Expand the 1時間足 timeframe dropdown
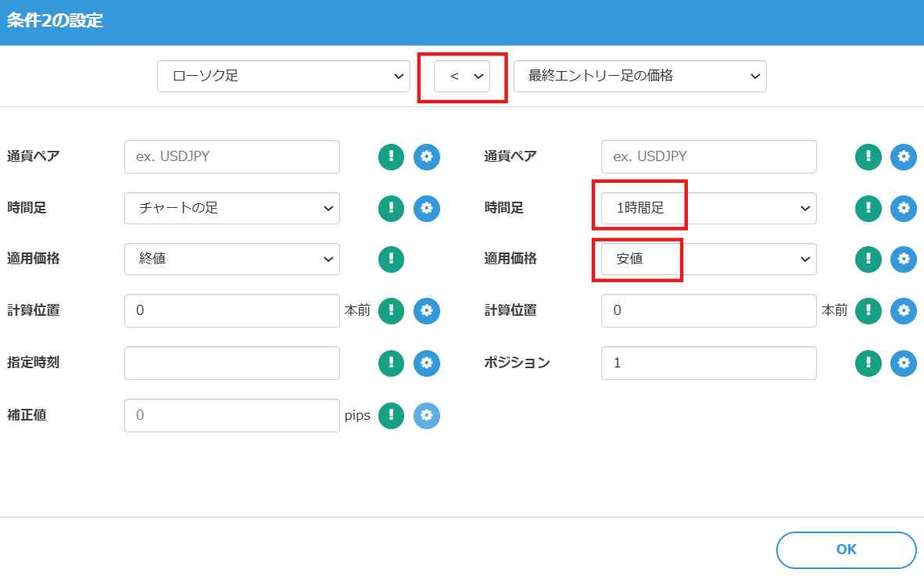Image resolution: width=924 pixels, height=580 pixels. (x=708, y=208)
